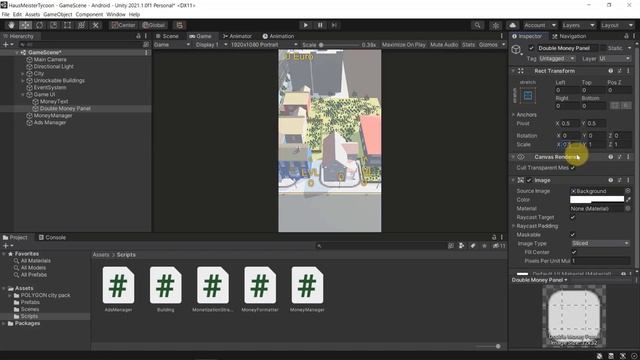Open the 1920x1080 Portrait resolution dropdown
Image resolution: width=640 pixels, height=360 pixels.
click(264, 44)
